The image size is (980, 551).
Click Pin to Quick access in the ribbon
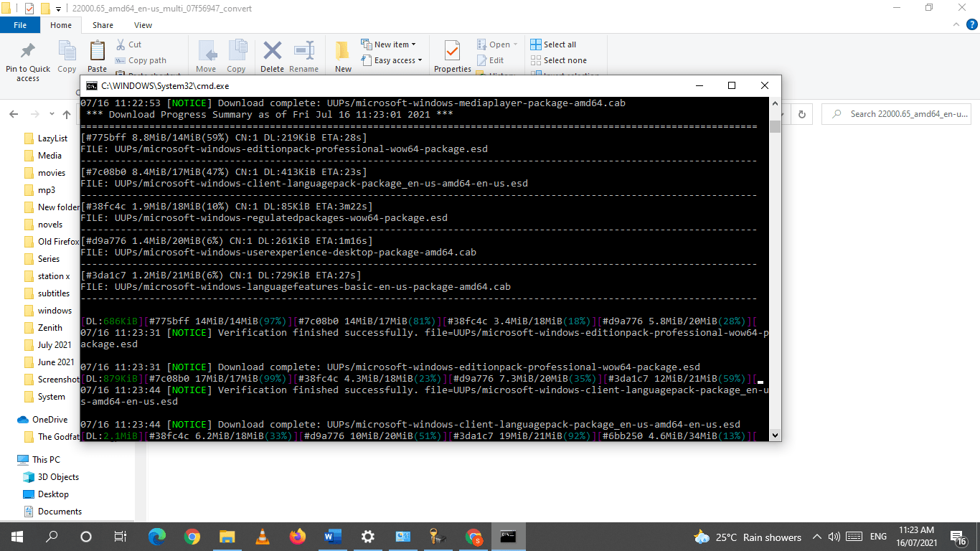(28, 61)
